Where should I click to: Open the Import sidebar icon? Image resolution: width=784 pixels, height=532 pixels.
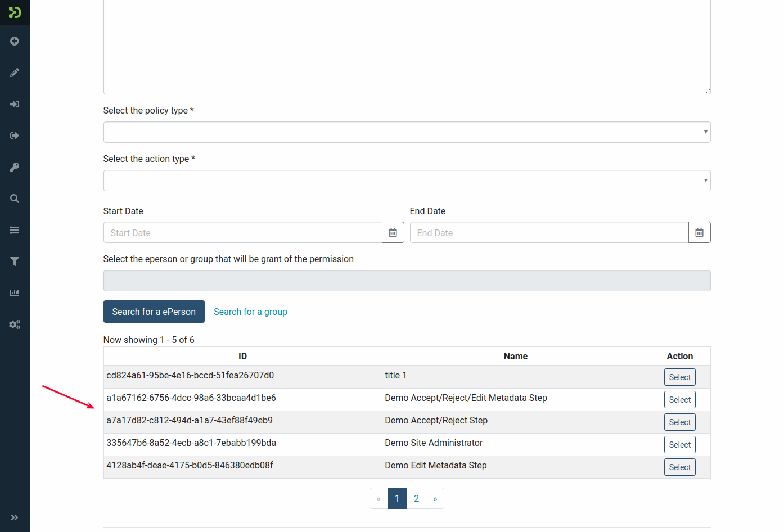tap(15, 104)
